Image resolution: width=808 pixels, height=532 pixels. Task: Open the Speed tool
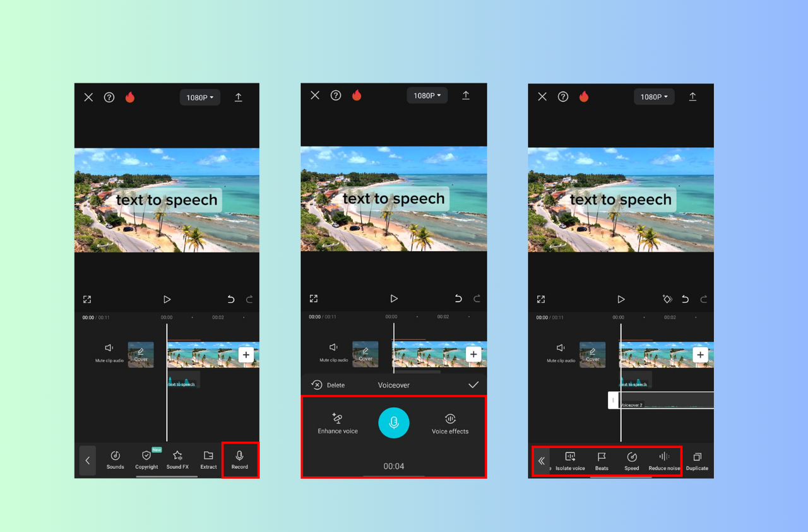pos(631,460)
